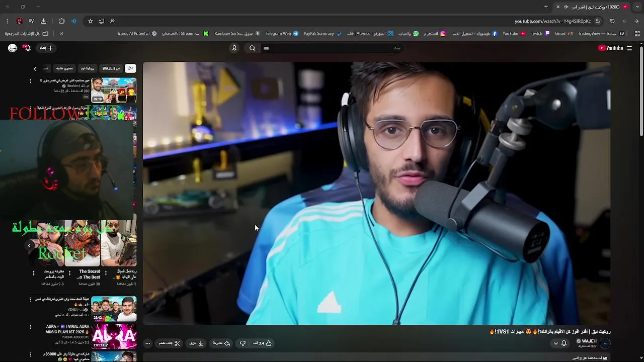
Task: Open options for 'The Secret' short
Action: [69, 273]
